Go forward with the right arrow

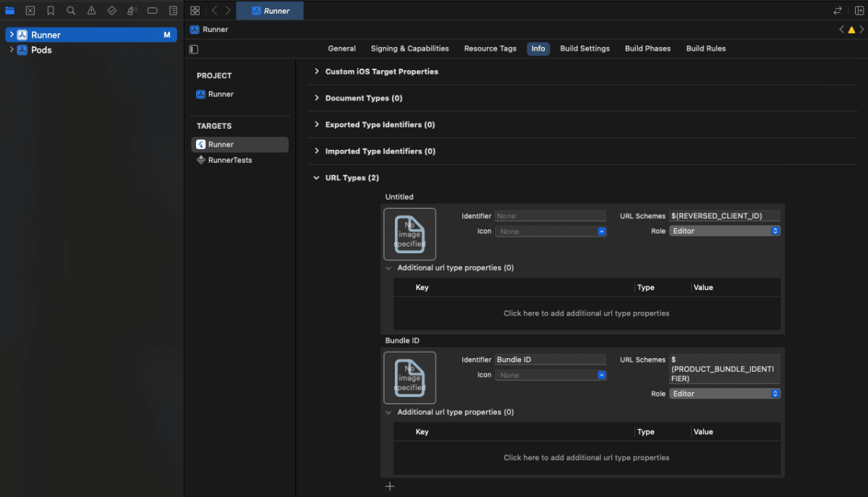tap(228, 11)
